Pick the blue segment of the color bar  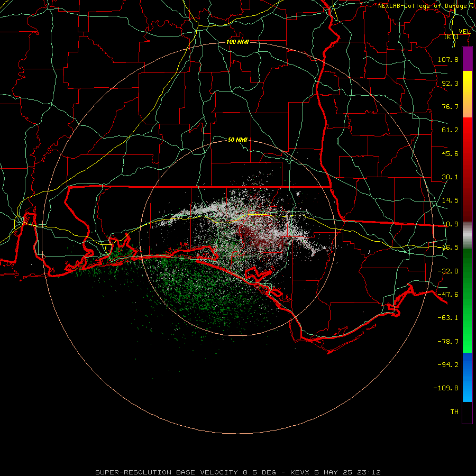(467, 377)
